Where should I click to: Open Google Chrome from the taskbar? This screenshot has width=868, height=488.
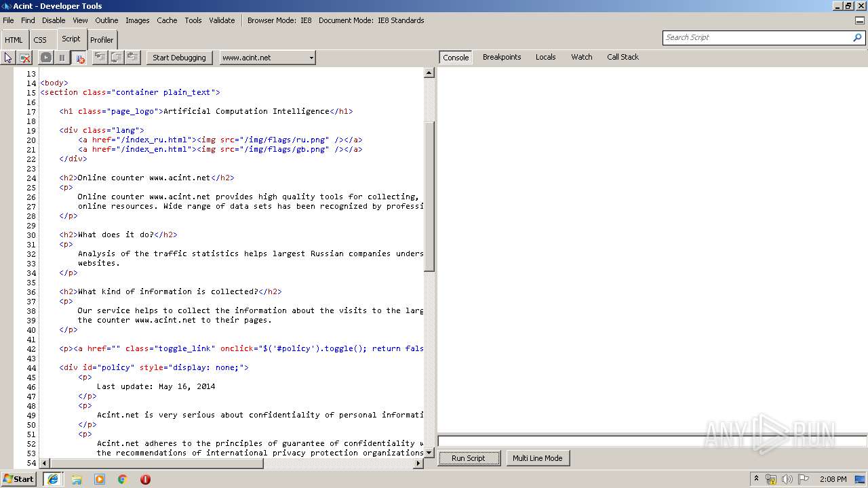[122, 479]
